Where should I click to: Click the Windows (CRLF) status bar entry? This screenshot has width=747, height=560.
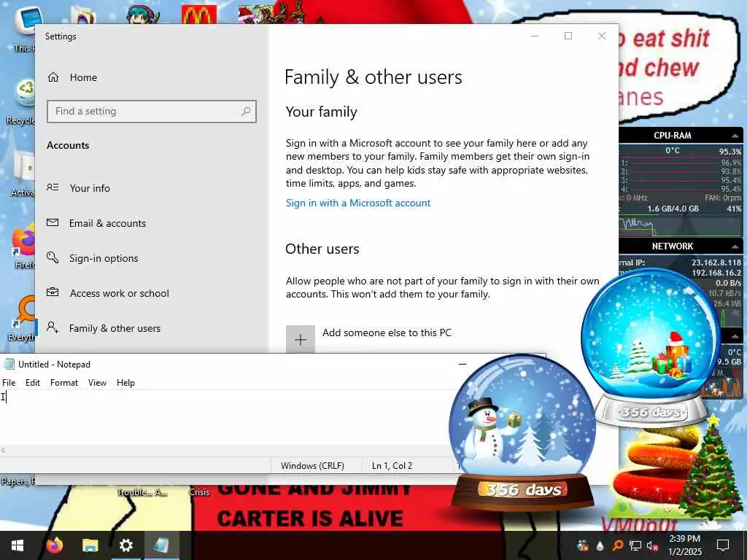coord(312,466)
